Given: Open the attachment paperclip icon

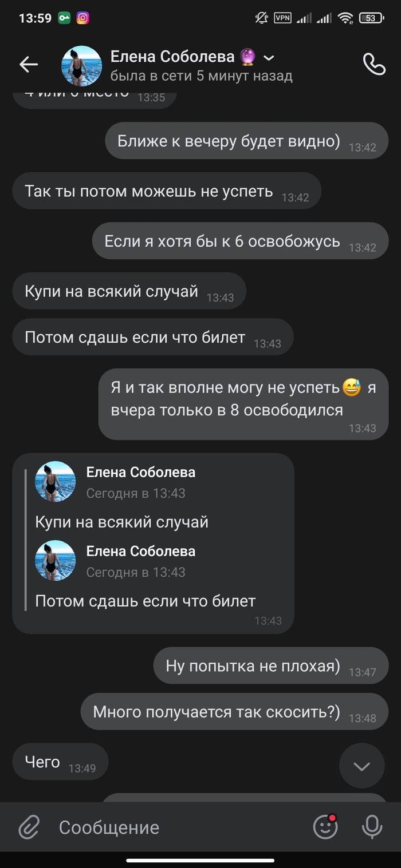Looking at the screenshot, I should (29, 827).
